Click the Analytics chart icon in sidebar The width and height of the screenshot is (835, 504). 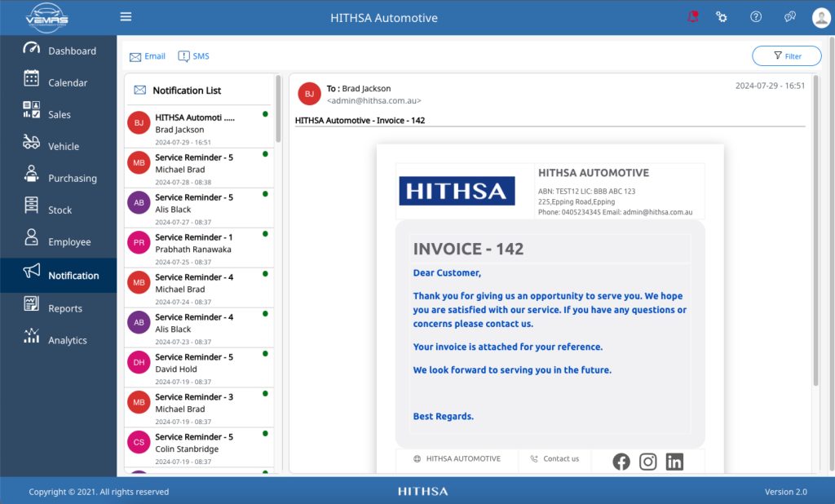[32, 336]
